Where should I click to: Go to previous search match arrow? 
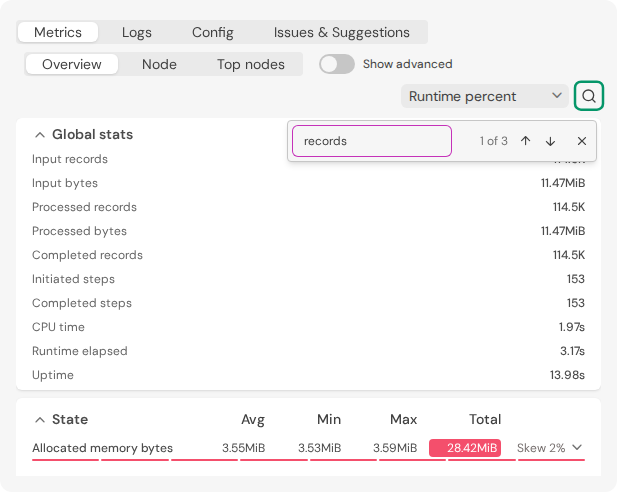tap(525, 141)
